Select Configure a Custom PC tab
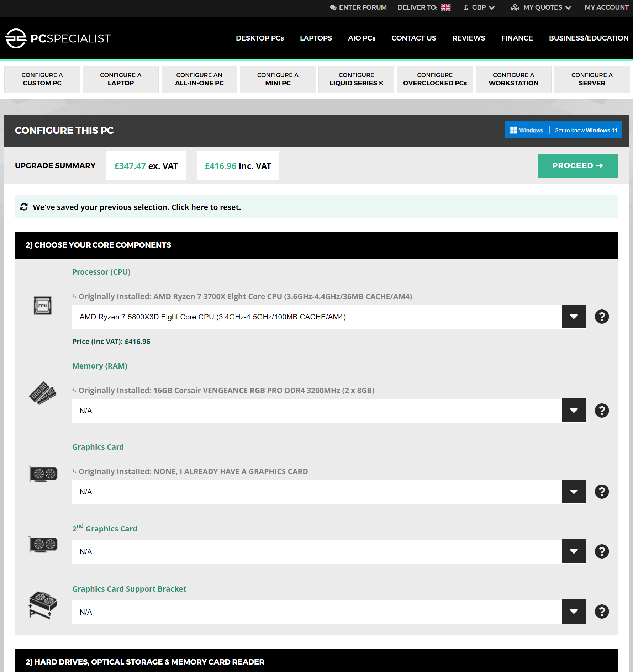Viewport: 633px width, 672px height. [x=42, y=79]
